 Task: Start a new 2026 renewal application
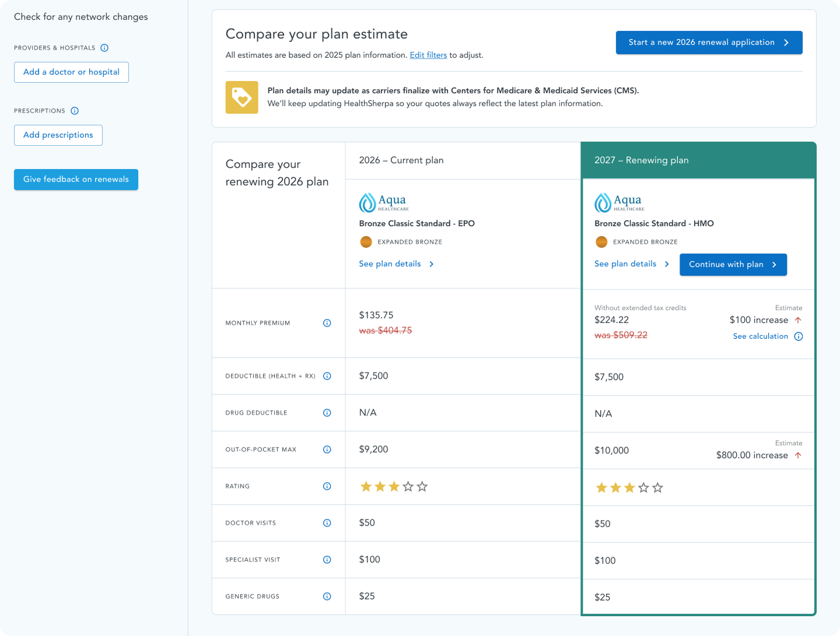(709, 43)
